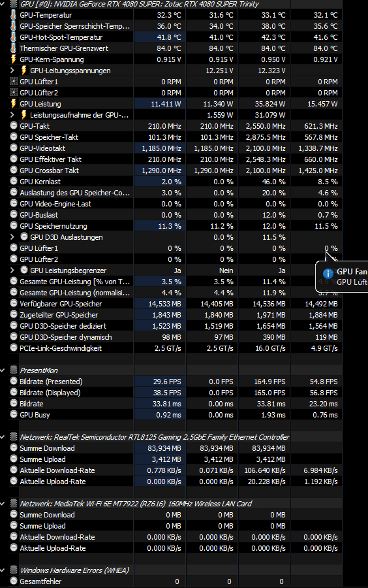The height and width of the screenshot is (588, 368).
Task: Click the 1,338.7 MHz GPU-Videotakt average
Action: (x=318, y=148)
